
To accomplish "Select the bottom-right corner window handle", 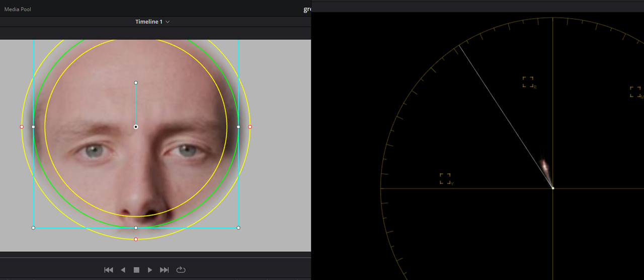I will coord(238,228).
